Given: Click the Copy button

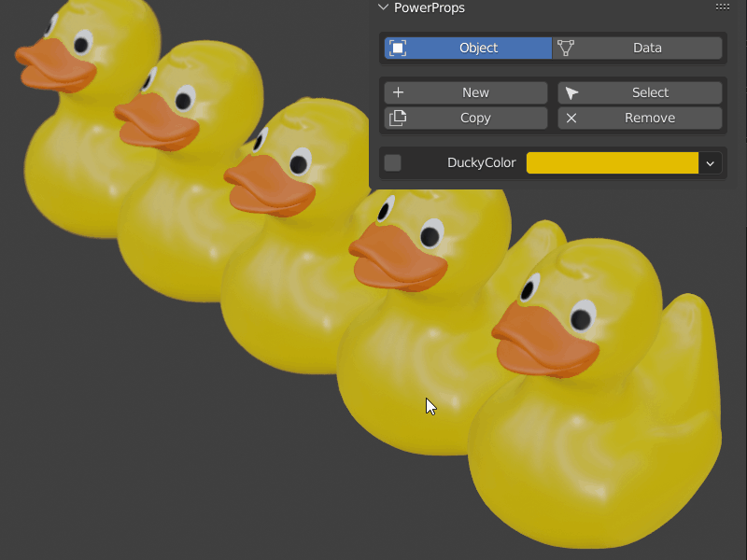Looking at the screenshot, I should [465, 118].
